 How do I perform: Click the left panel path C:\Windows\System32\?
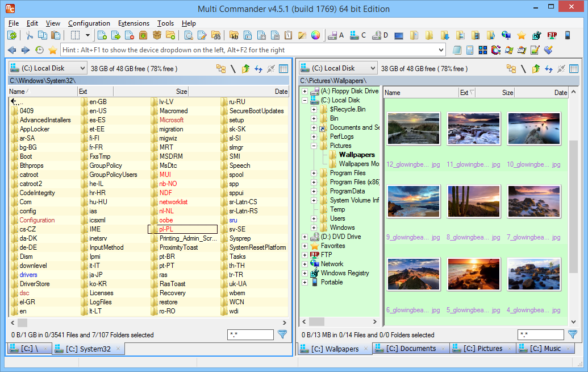(43, 81)
